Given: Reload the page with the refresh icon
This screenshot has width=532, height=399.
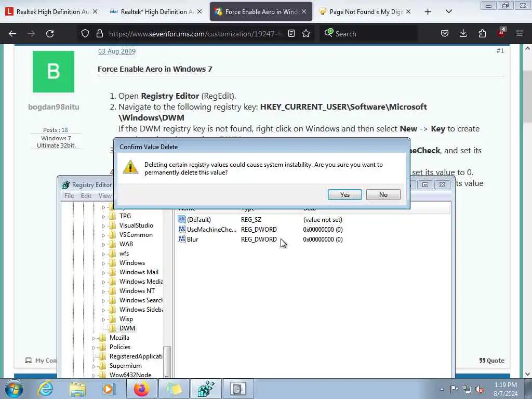Looking at the screenshot, I should (x=50, y=34).
